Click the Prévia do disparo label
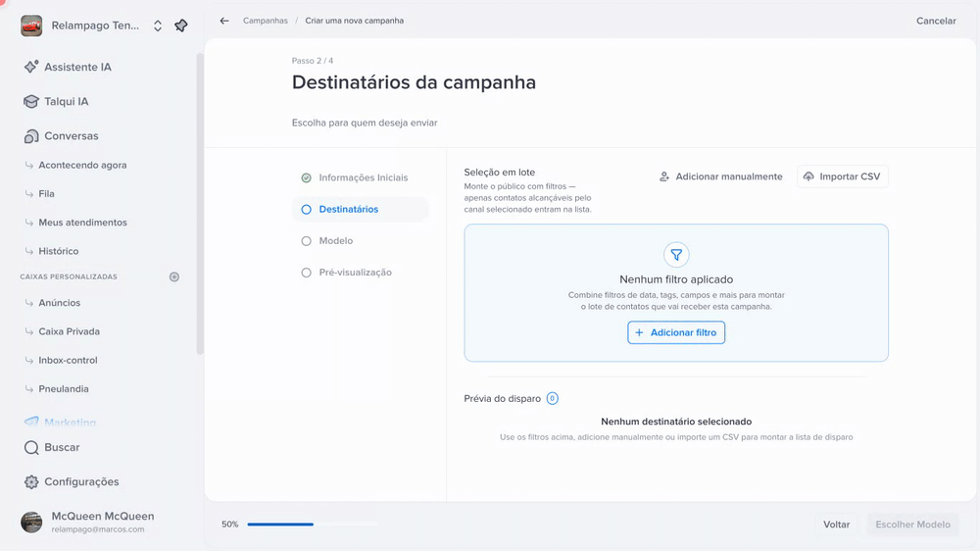 503,398
